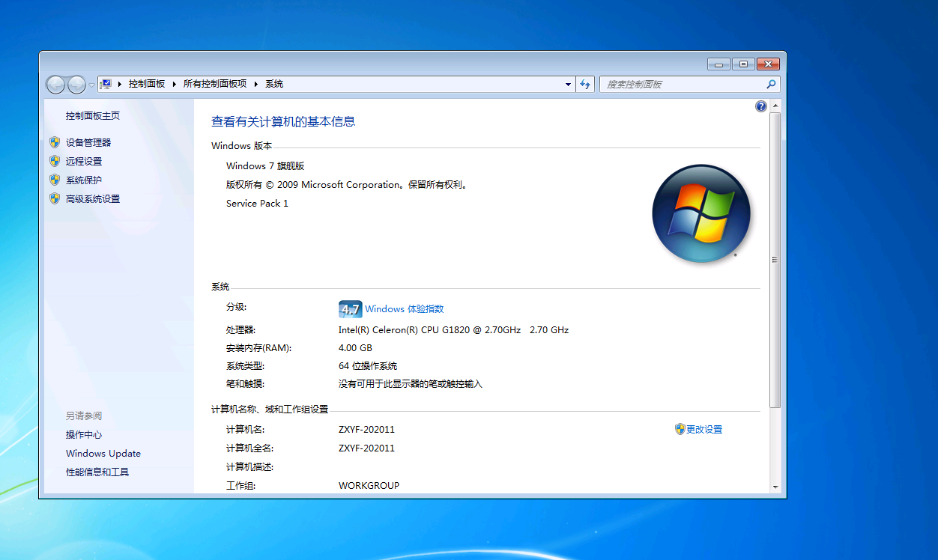Screen dimensions: 938x560
Task: Open 设备管理器 in the sidebar
Action: (x=88, y=142)
